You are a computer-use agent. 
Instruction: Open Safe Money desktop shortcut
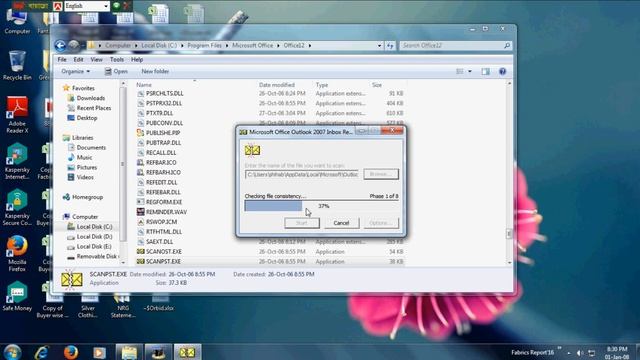point(17,296)
